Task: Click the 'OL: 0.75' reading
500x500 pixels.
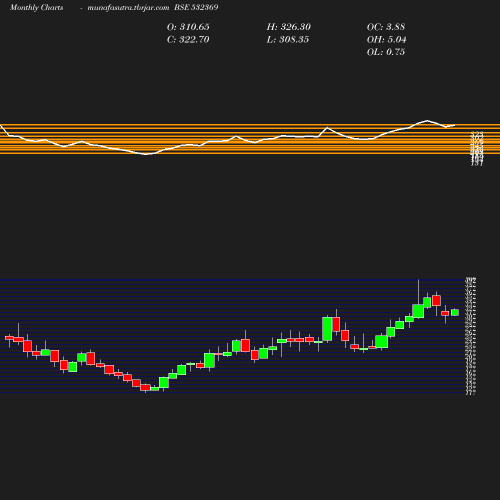Action: click(386, 52)
